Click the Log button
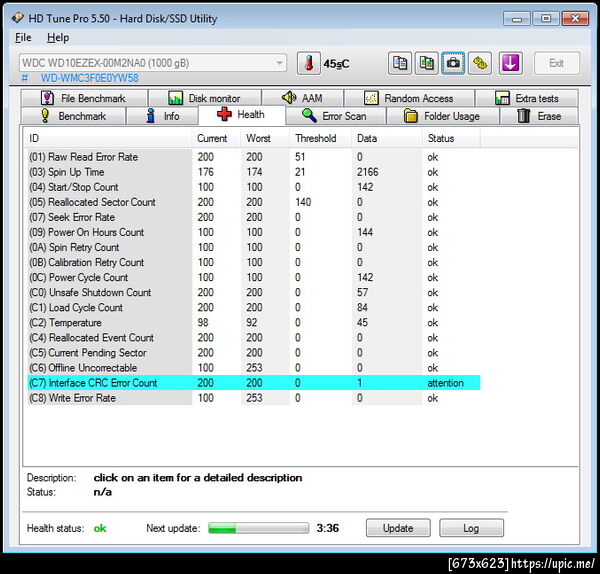 pos(471,528)
